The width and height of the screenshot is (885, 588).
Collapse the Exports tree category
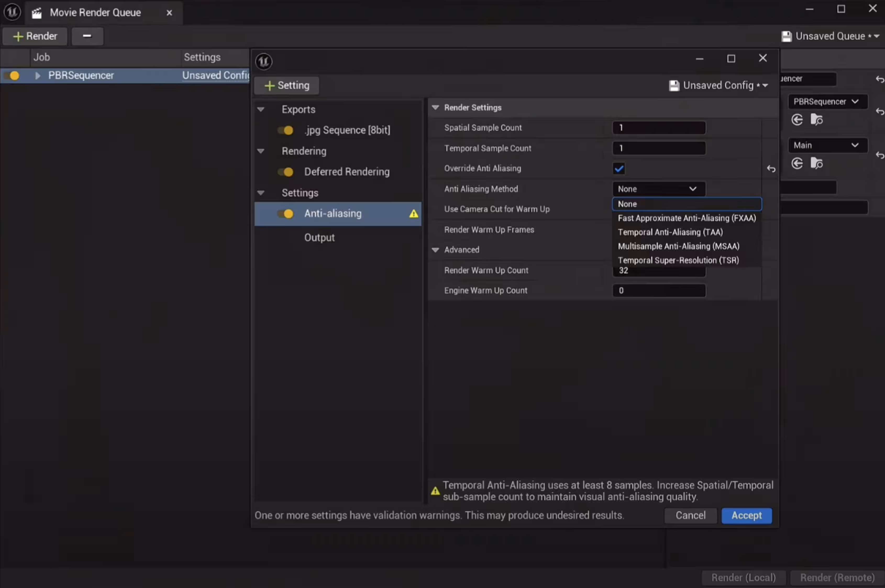tap(261, 109)
